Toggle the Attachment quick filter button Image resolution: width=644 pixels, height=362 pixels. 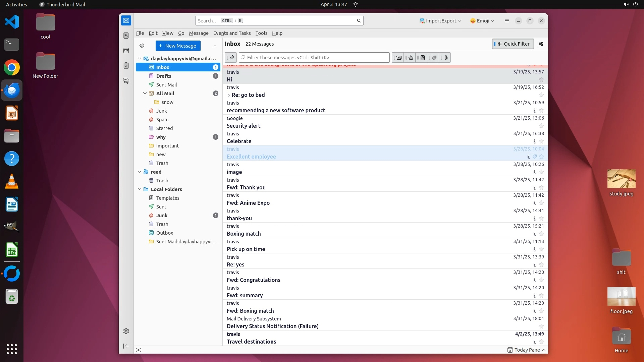[x=446, y=58]
